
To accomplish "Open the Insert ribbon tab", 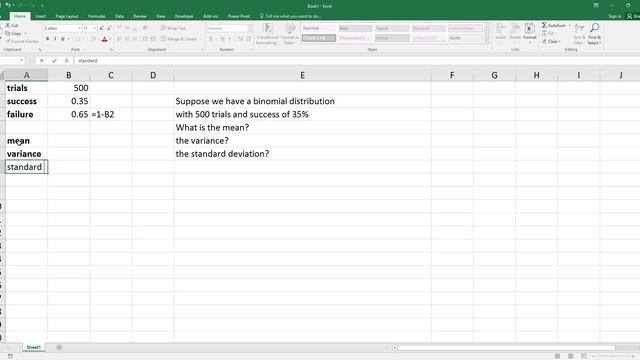I will [40, 16].
